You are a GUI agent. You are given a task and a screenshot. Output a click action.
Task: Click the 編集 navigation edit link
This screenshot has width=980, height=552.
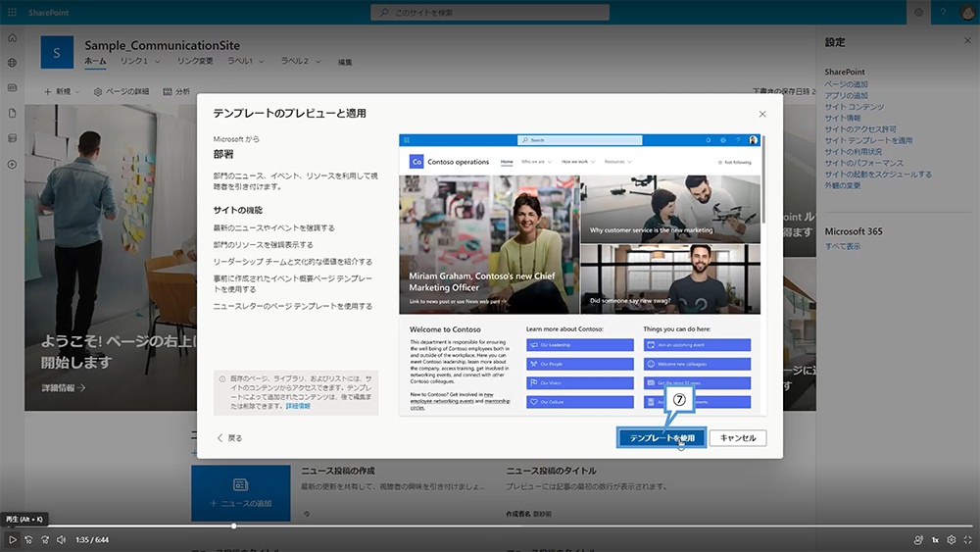[345, 62]
